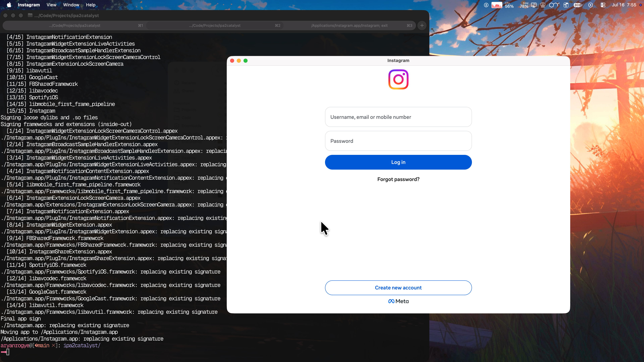Add new terminal tab with plus button
The height and width of the screenshot is (362, 644).
(422, 25)
